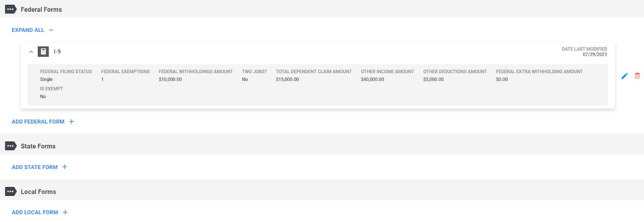
Task: Click the I-9 form calculator icon
Action: [43, 51]
